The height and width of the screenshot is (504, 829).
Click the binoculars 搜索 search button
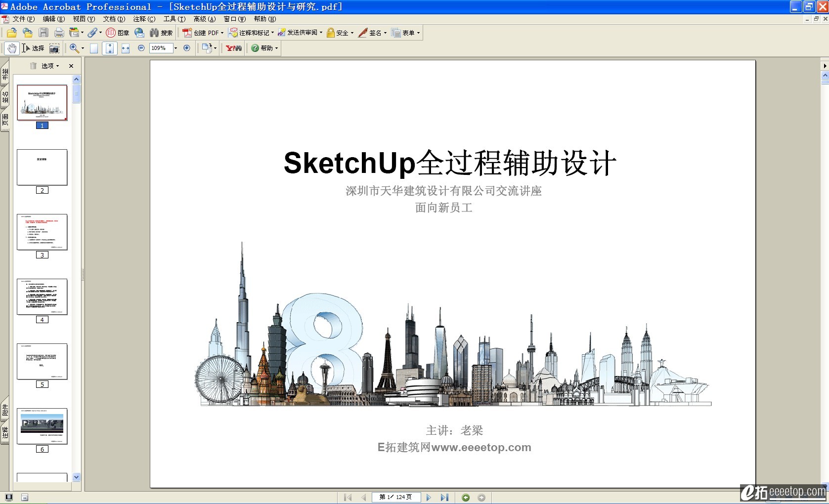point(161,33)
